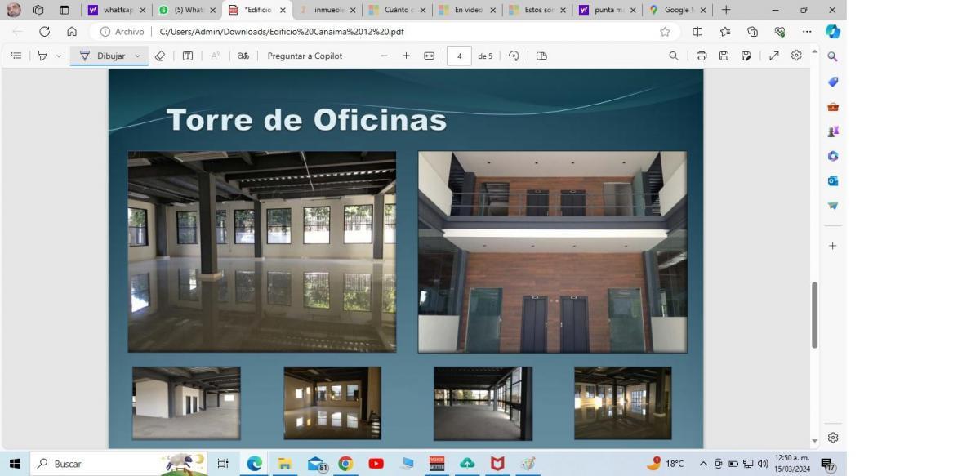Viewport: 980px width, 476px height.
Task: Open the document outline panel
Action: click(x=16, y=56)
